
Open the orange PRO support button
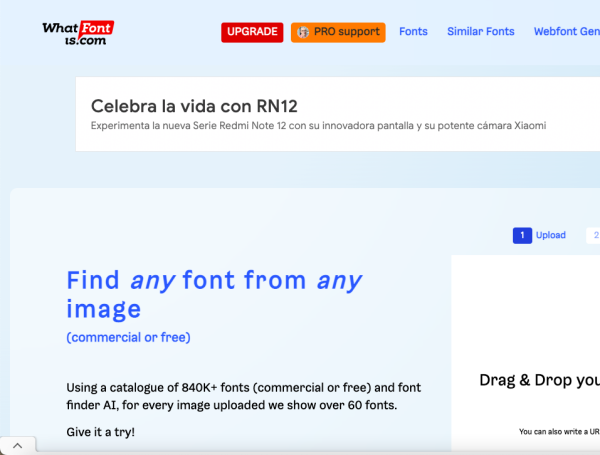338,32
